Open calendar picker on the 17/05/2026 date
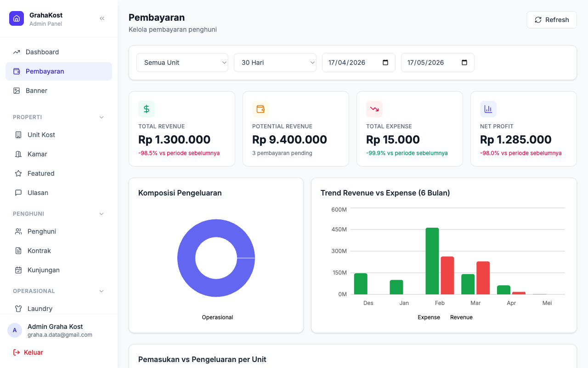The image size is (588, 368). tap(464, 63)
